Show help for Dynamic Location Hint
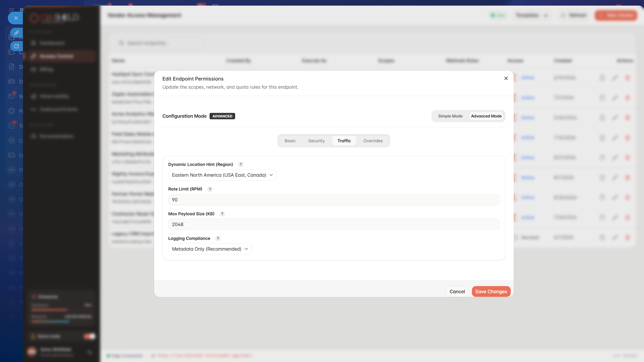This screenshot has height=362, width=644. [241, 165]
